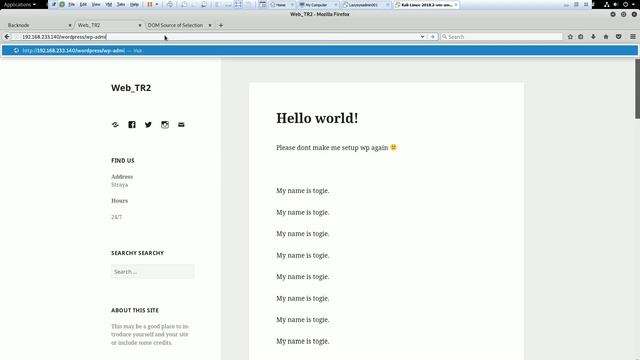Open the Firefox hamburger menu
The height and width of the screenshot is (360, 640).
click(x=633, y=37)
